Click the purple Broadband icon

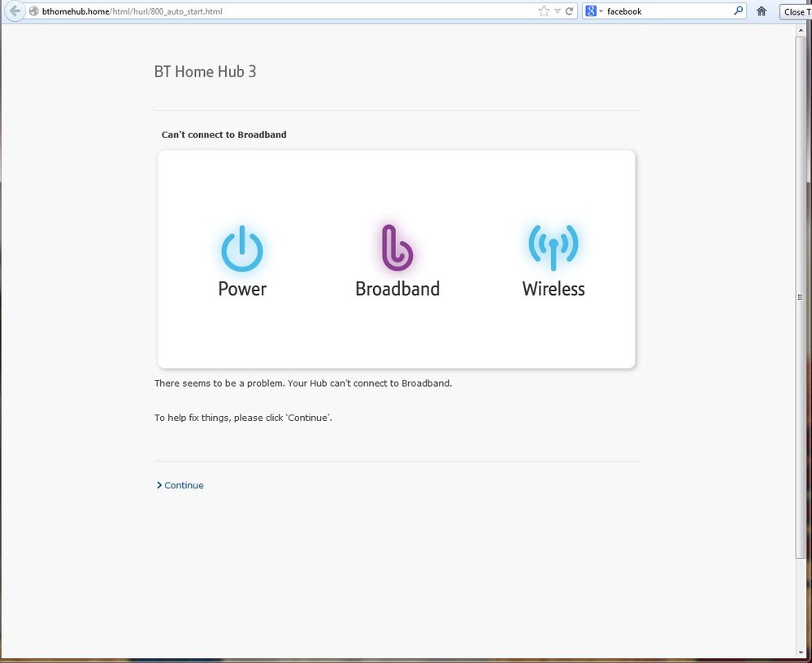click(x=397, y=248)
